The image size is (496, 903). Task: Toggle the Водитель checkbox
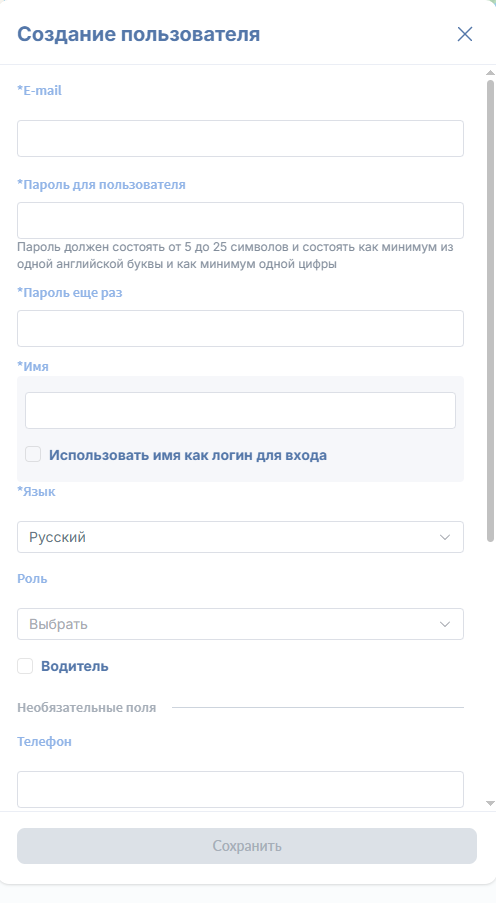click(25, 666)
